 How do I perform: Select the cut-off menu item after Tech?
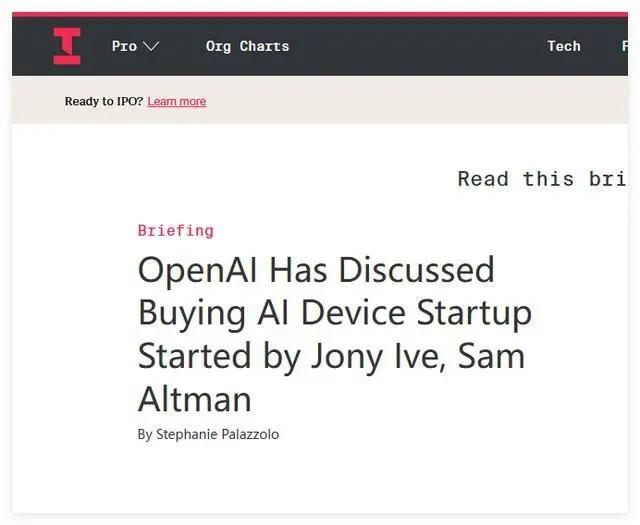625,46
